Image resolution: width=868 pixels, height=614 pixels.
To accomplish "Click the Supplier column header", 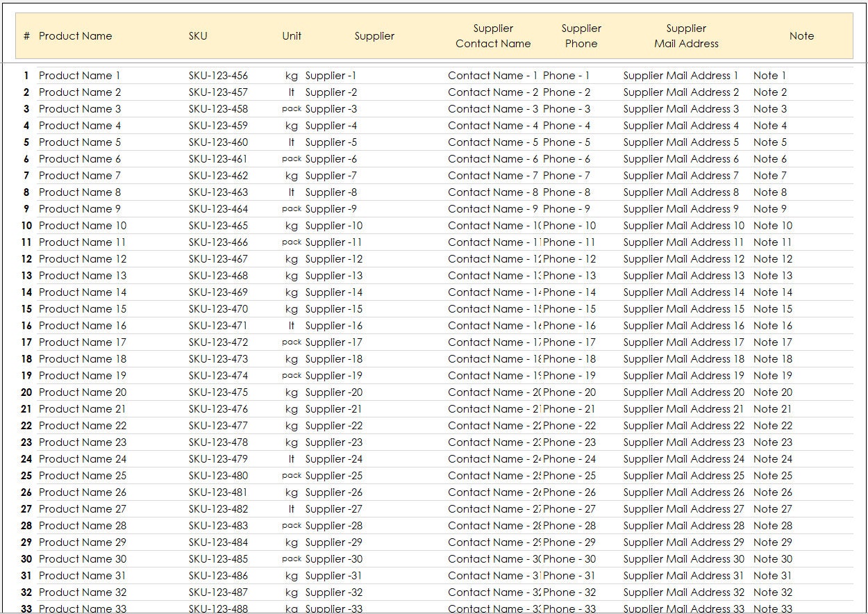I will 374,36.
